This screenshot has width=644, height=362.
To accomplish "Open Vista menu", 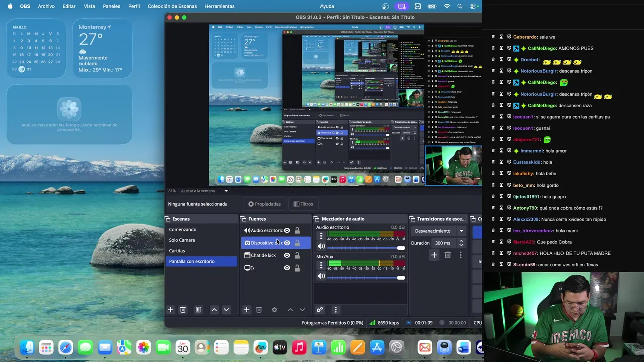I will tap(89, 6).
